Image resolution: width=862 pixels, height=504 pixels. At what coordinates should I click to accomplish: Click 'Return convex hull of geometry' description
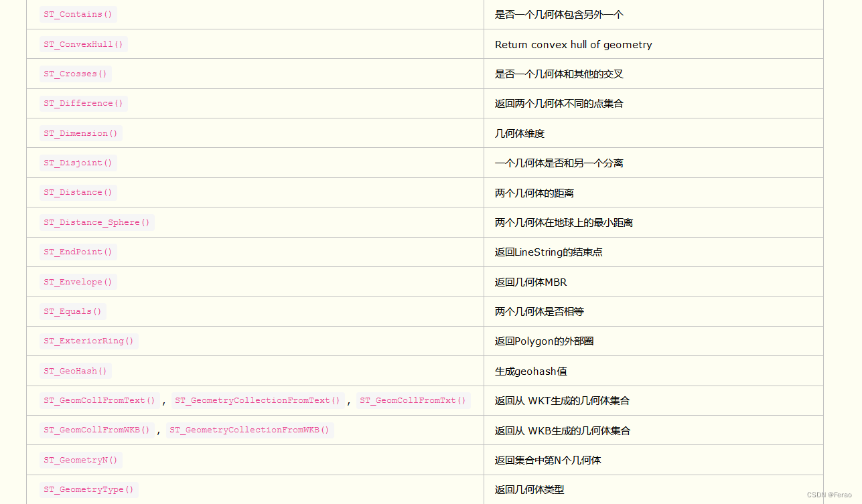(573, 44)
